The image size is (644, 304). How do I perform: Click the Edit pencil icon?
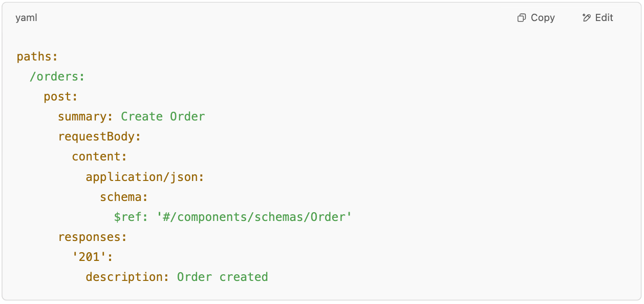click(x=587, y=18)
